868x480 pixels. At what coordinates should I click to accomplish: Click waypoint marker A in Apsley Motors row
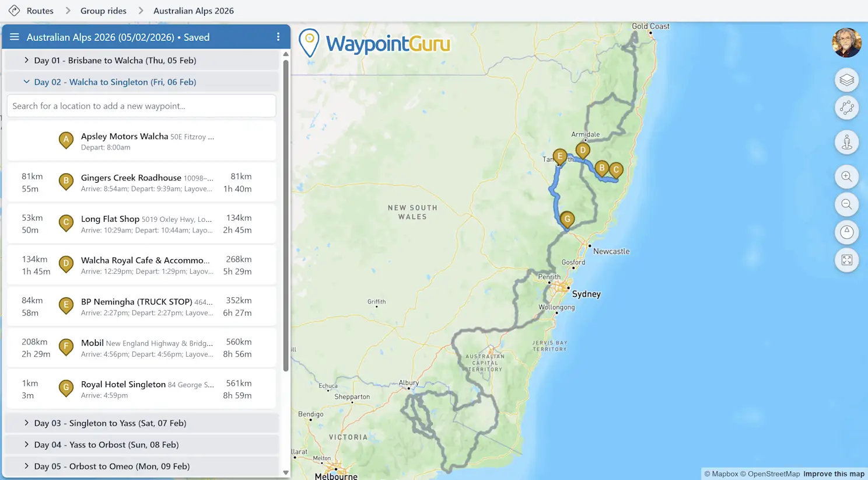(x=66, y=140)
